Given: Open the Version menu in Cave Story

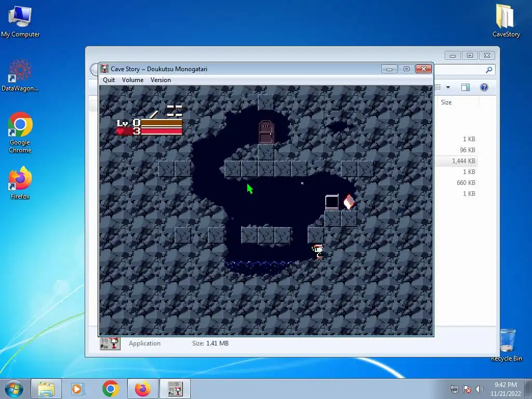Looking at the screenshot, I should (x=161, y=79).
